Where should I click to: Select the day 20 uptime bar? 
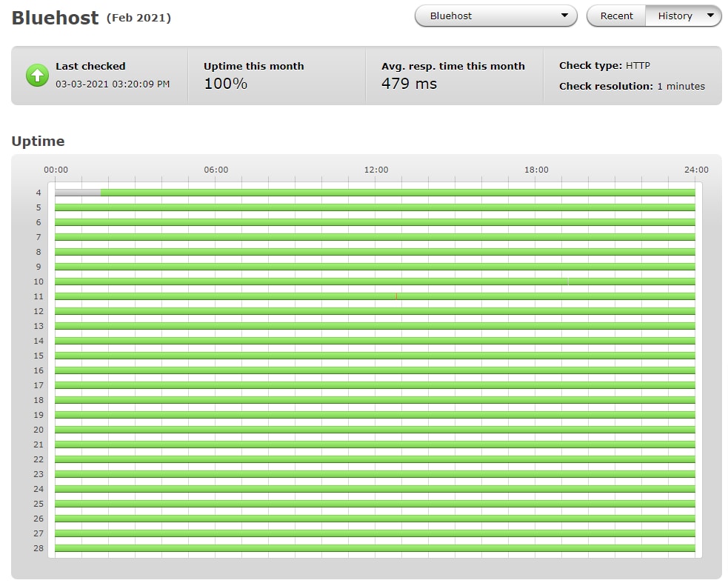click(375, 430)
